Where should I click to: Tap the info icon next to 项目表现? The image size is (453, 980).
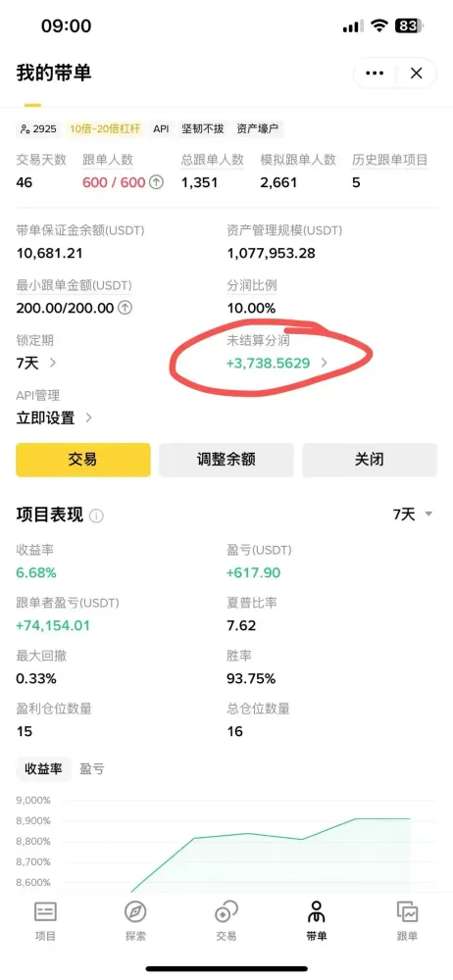(96, 516)
